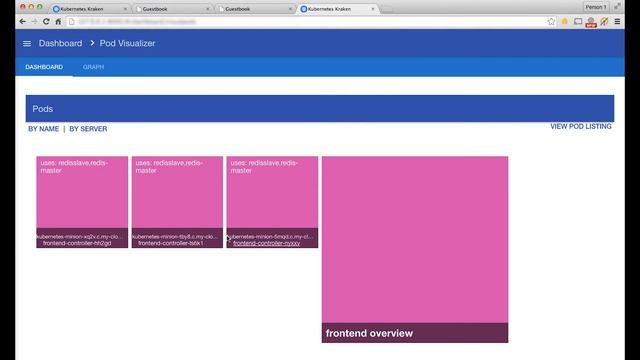Open VIEW POD LISTING link
This screenshot has width=640, height=360.
581,127
